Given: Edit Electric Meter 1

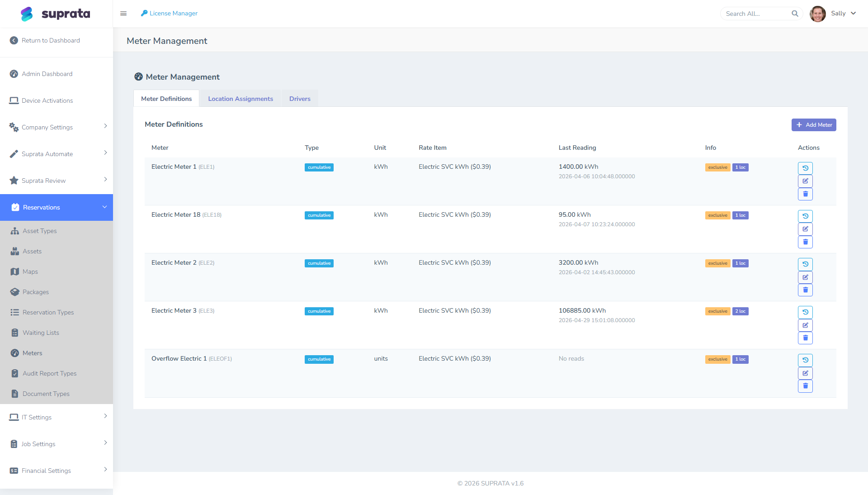Looking at the screenshot, I should pyautogui.click(x=805, y=181).
